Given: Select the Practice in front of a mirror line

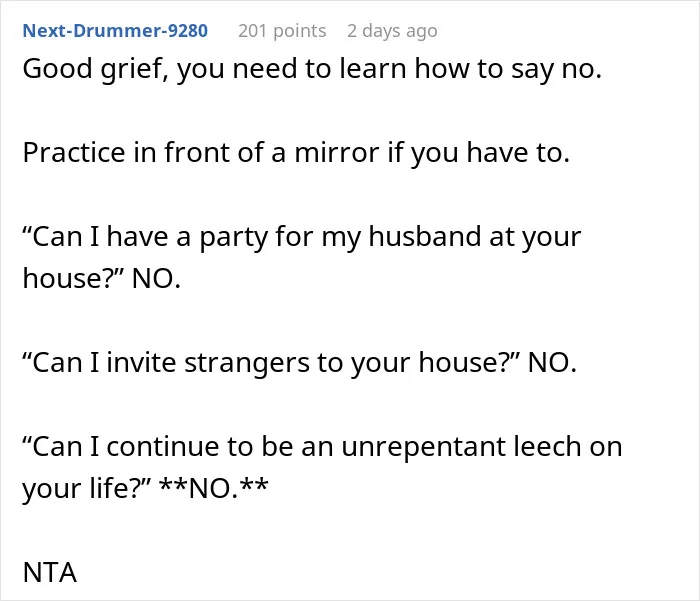Looking at the screenshot, I should (296, 153).
